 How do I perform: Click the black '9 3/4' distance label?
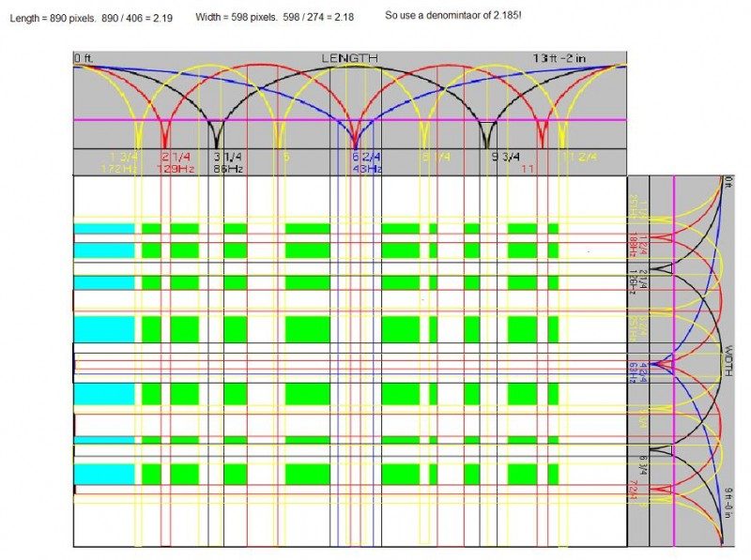pos(506,157)
